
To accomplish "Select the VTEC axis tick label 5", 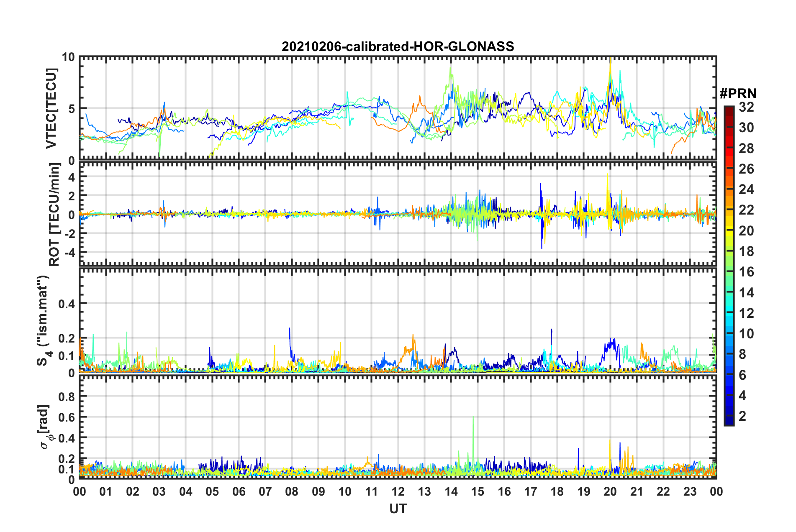I will point(71,109).
